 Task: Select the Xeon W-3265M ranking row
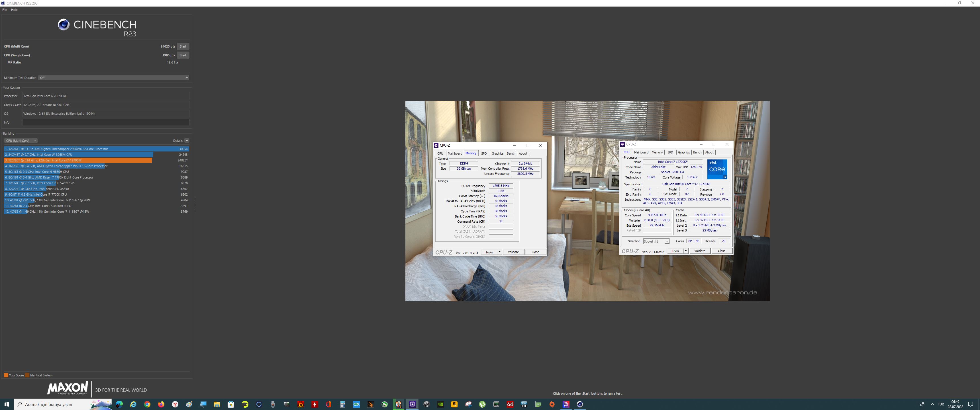click(x=96, y=155)
